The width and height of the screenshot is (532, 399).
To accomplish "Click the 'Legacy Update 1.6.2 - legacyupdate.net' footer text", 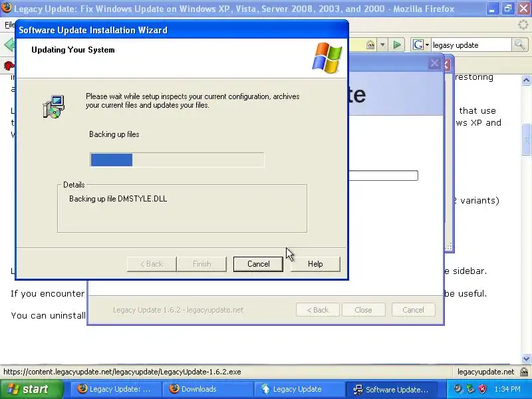I will [178, 310].
